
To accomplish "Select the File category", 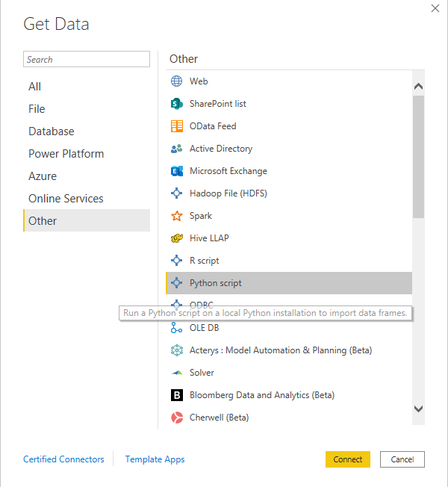I will coord(87,109).
